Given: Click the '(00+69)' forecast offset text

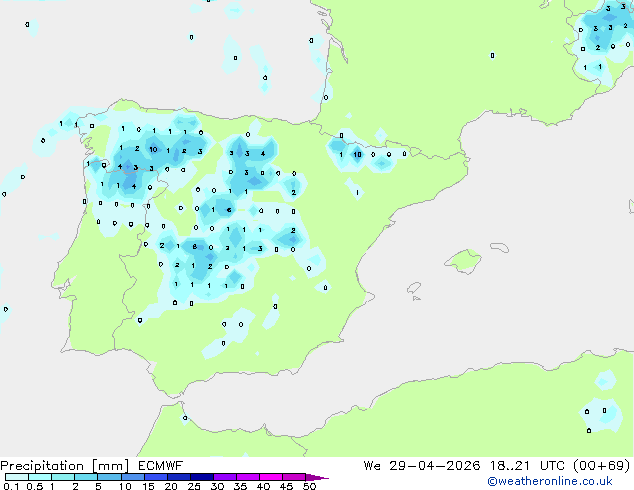Looking at the screenshot, I should tap(602, 466).
